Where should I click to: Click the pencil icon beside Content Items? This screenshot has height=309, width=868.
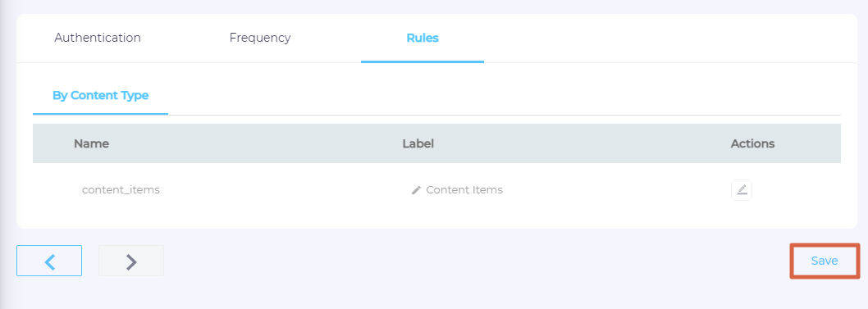pyautogui.click(x=416, y=190)
